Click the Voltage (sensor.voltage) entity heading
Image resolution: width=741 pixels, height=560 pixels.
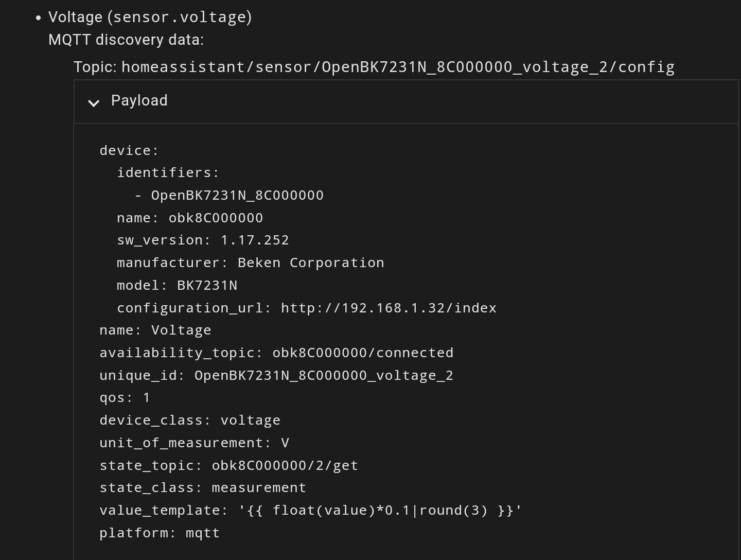(150, 17)
